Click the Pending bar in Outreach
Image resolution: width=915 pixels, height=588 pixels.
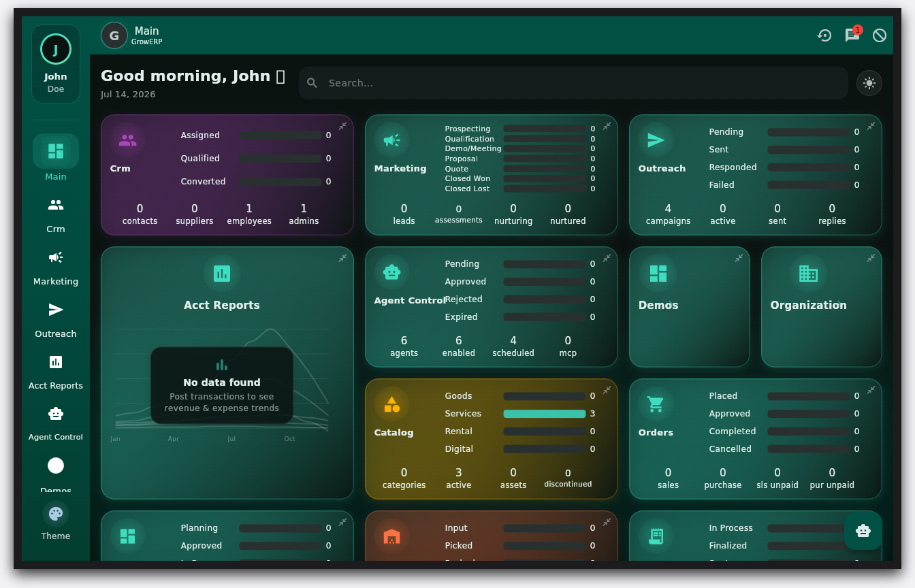(809, 132)
